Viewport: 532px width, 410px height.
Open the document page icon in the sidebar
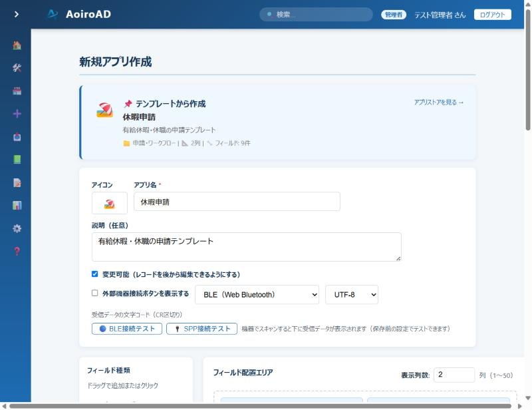(x=17, y=183)
